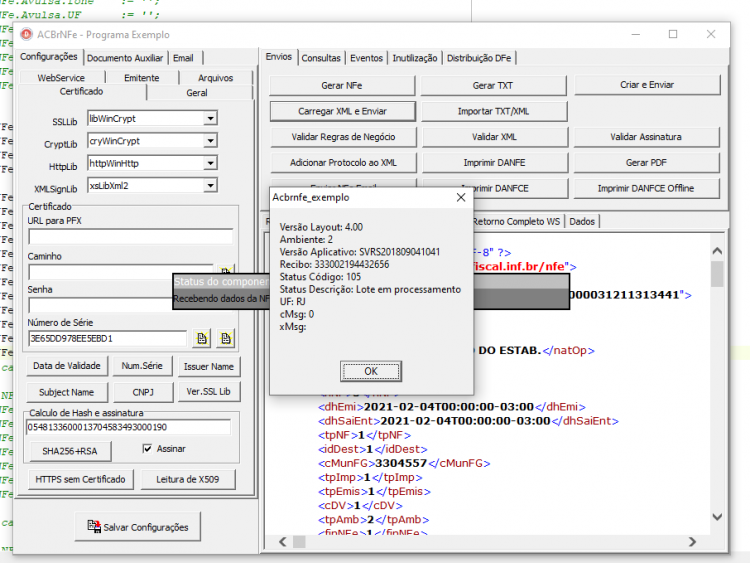Click the Num.Série button
Image resolution: width=750 pixels, height=563 pixels.
142,366
